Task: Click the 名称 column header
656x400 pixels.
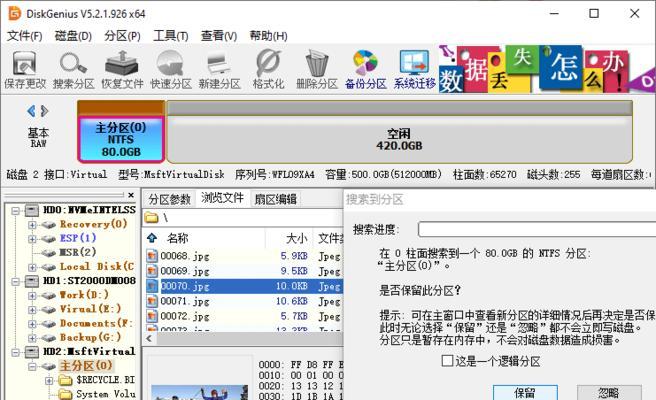Action: (x=178, y=238)
